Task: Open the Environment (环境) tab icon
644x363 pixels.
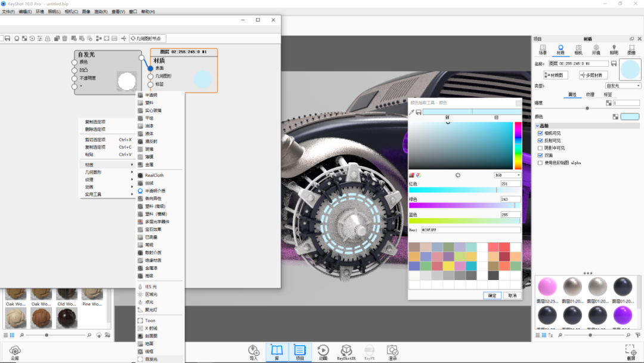Action: 596,50
